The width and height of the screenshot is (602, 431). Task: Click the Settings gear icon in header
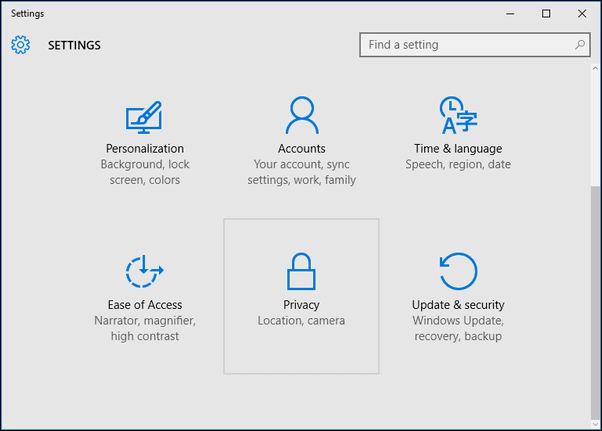20,45
